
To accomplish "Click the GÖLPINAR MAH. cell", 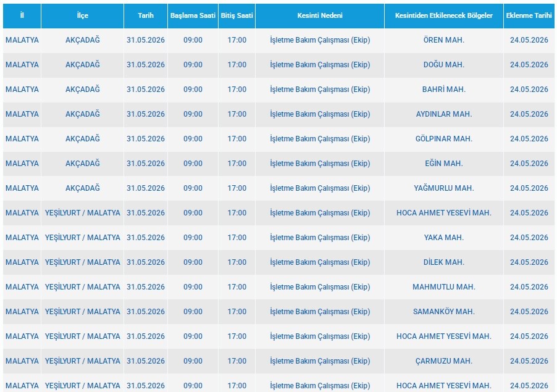I will 443,139.
